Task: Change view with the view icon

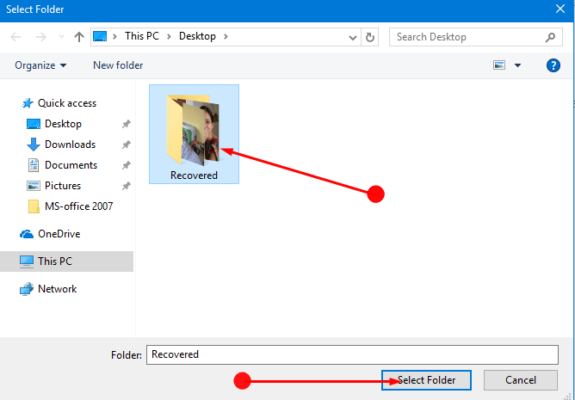Action: click(x=499, y=65)
